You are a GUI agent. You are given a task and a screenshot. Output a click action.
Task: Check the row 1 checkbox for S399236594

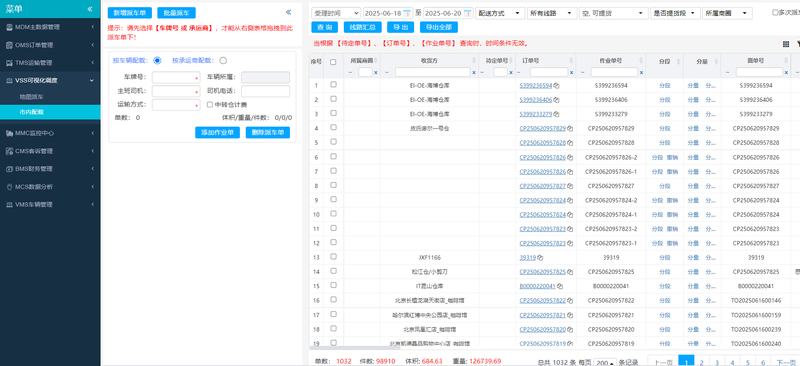[333, 85]
